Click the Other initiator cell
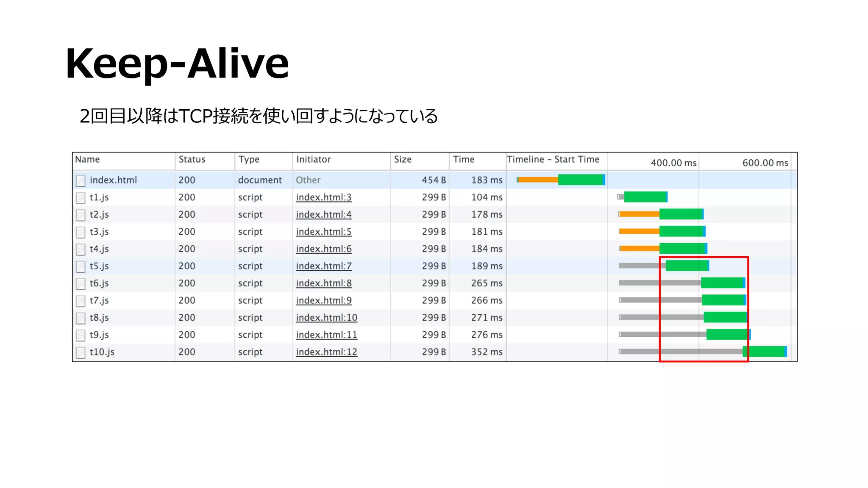This screenshot has height=488, width=868. click(308, 180)
